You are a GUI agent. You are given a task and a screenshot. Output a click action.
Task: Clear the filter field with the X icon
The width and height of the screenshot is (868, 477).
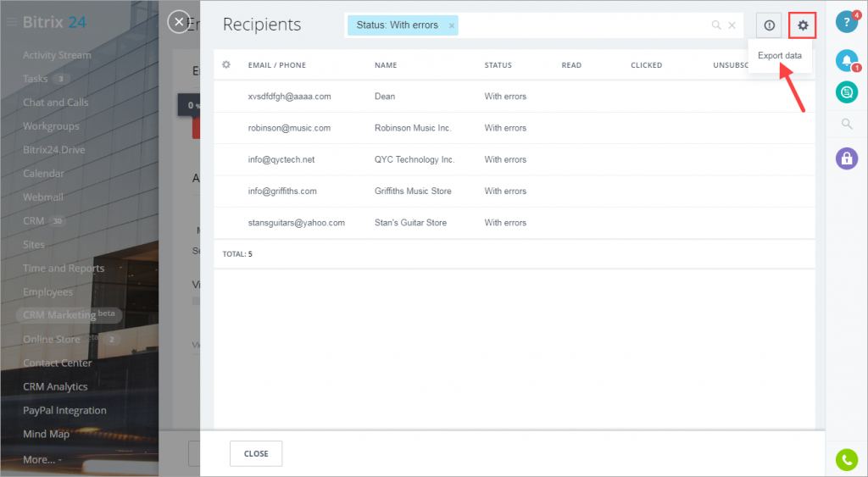coord(732,25)
